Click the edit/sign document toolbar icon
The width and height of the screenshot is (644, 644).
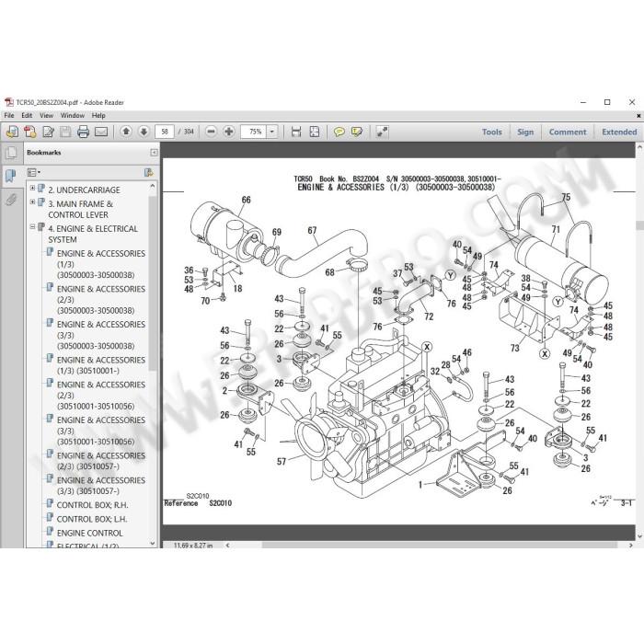click(48, 132)
